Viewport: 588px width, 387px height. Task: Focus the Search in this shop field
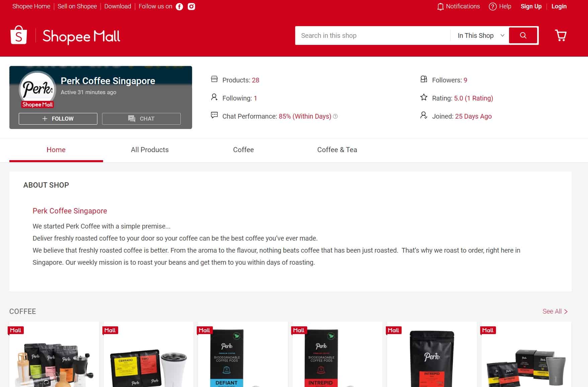tap(372, 36)
